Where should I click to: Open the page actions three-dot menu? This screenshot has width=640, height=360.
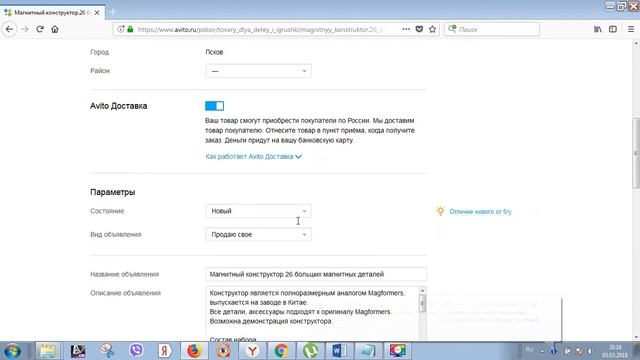(x=406, y=29)
